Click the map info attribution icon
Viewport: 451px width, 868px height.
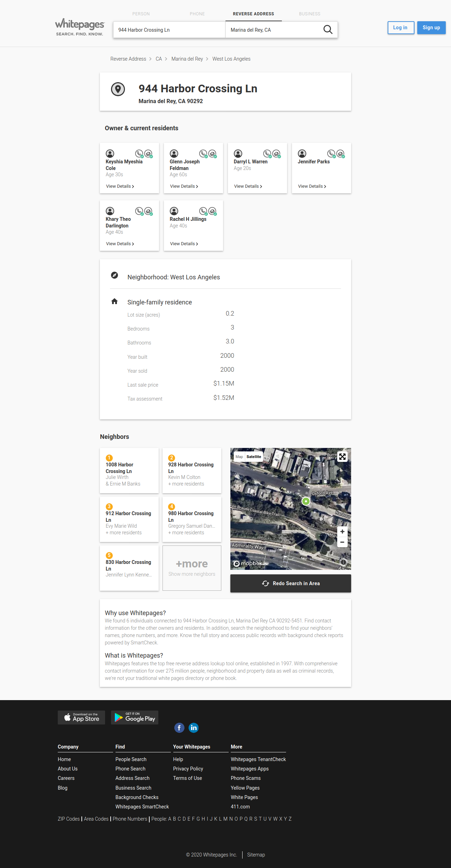(343, 562)
